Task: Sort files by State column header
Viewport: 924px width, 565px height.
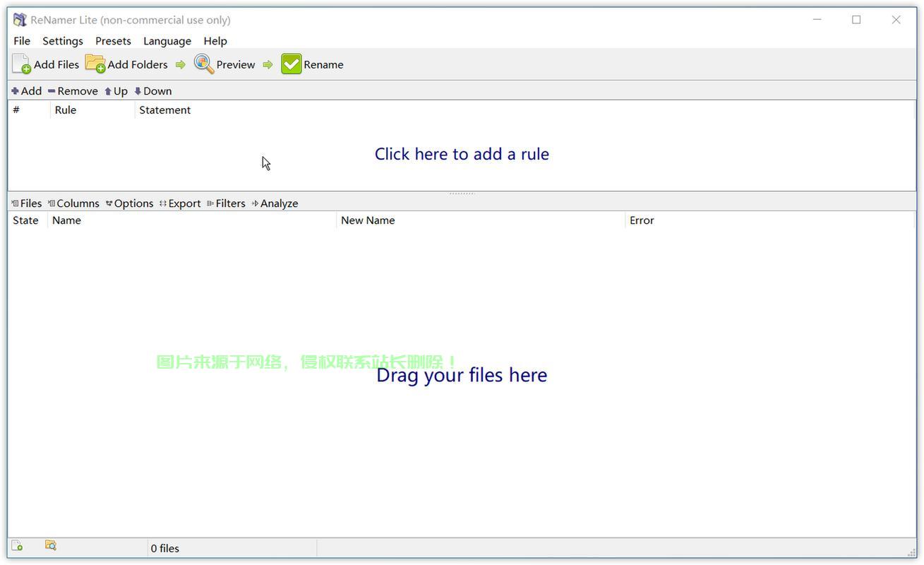Action: pyautogui.click(x=28, y=220)
